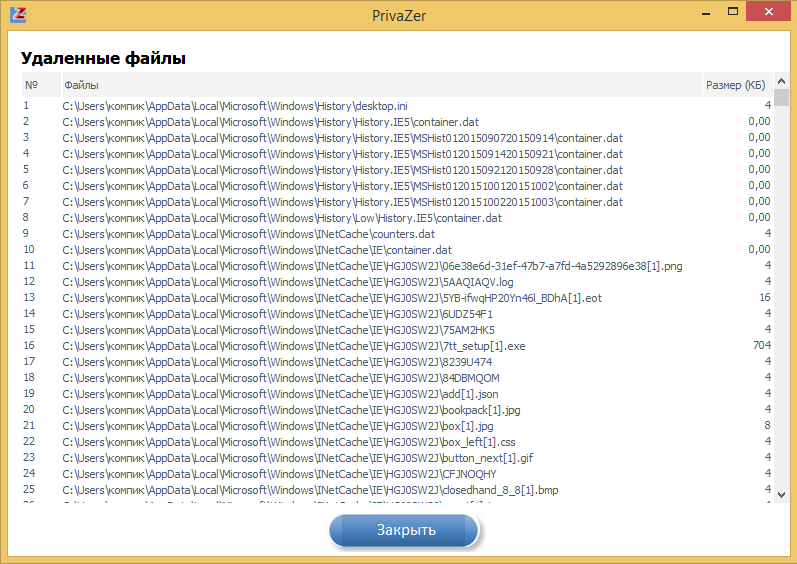797x564 pixels.
Task: Select the add[1].json file row
Action: (397, 394)
